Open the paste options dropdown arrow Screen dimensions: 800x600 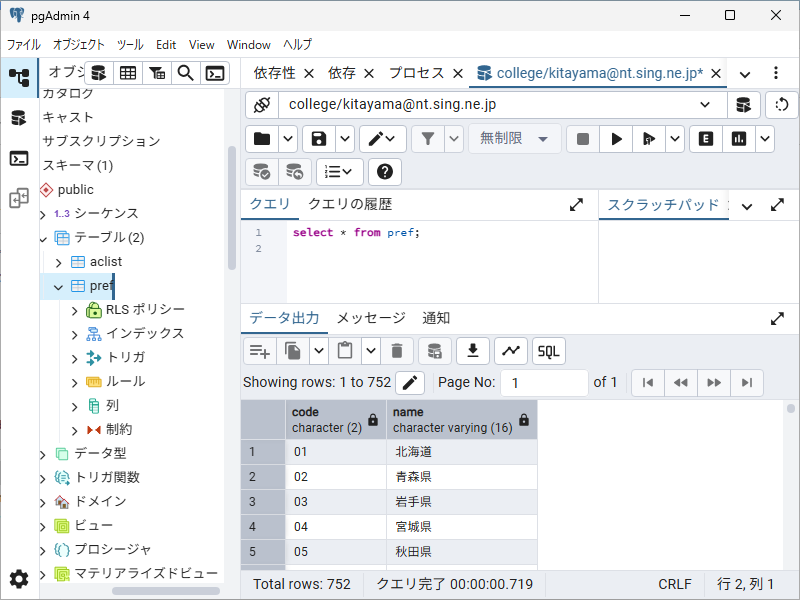371,351
